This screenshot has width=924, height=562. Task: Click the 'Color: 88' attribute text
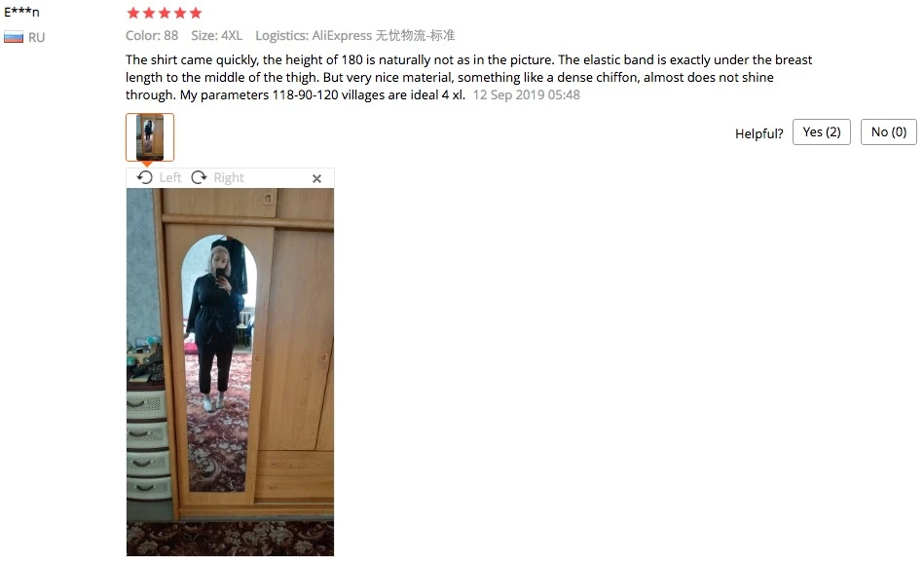pyautogui.click(x=152, y=35)
